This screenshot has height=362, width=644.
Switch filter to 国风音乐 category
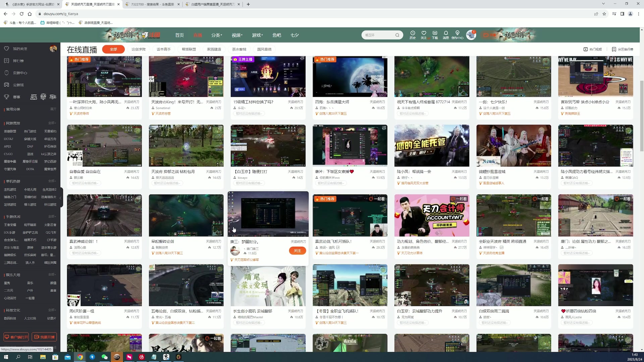coord(265,49)
